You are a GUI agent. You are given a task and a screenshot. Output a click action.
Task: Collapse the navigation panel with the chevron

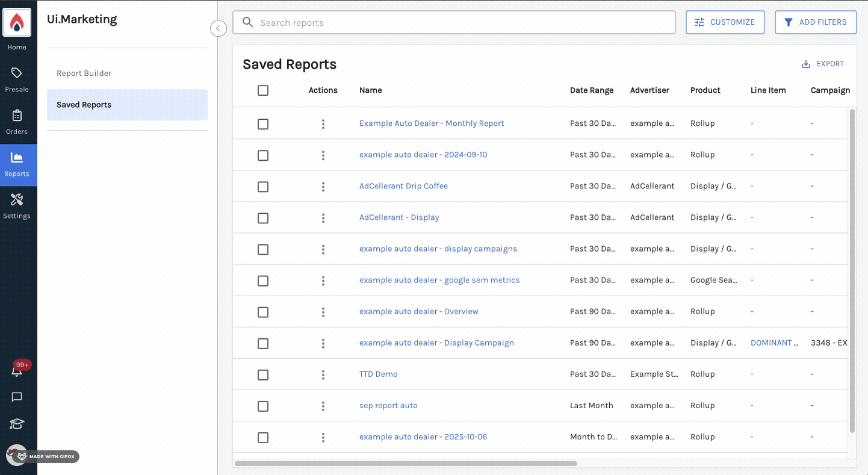(x=218, y=28)
